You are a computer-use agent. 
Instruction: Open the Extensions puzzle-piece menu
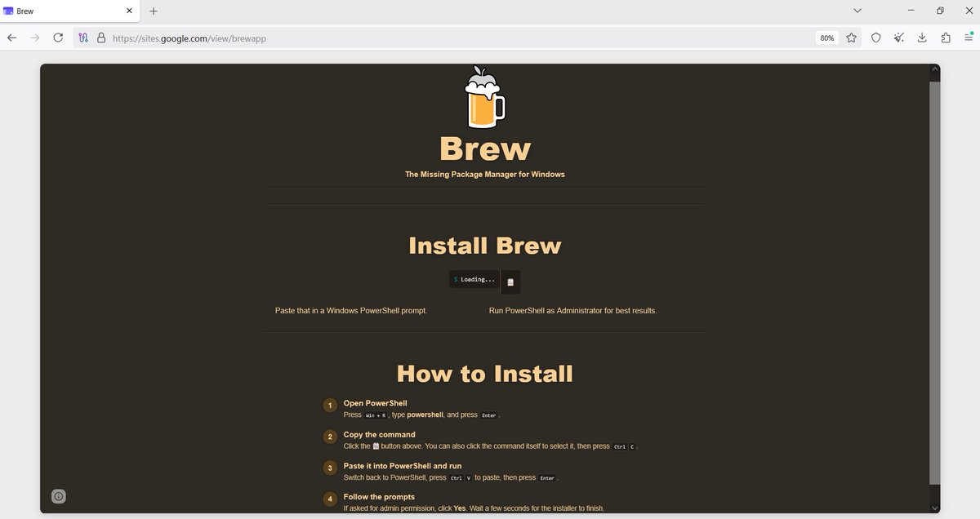click(946, 38)
